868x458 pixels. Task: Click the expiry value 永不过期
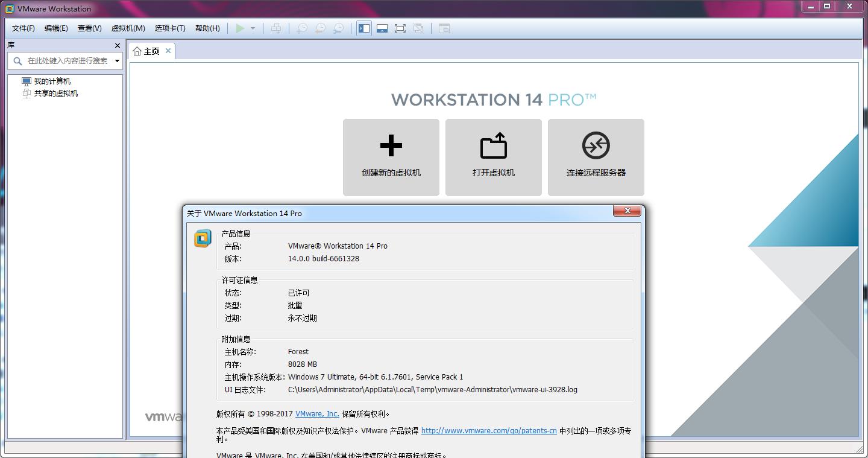302,319
